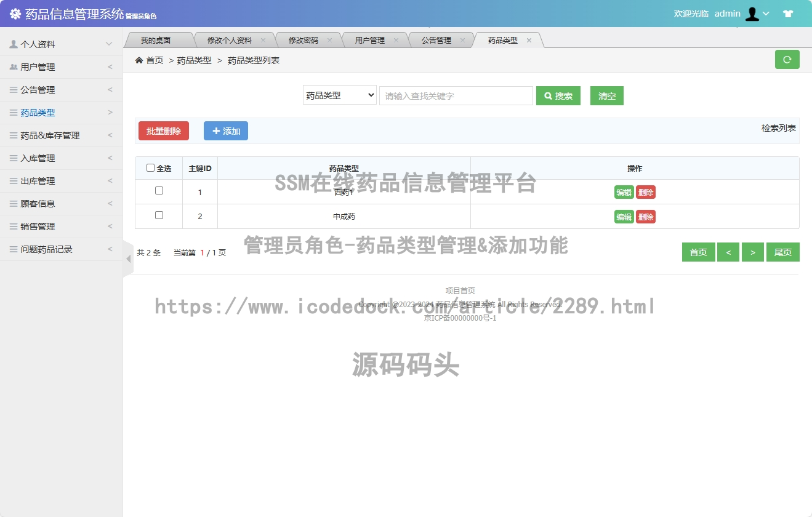Click 删除 for the 西药1 row

pyautogui.click(x=646, y=192)
